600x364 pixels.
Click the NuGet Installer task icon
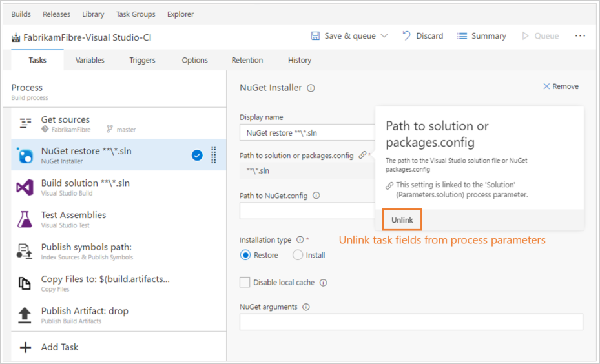pos(25,156)
